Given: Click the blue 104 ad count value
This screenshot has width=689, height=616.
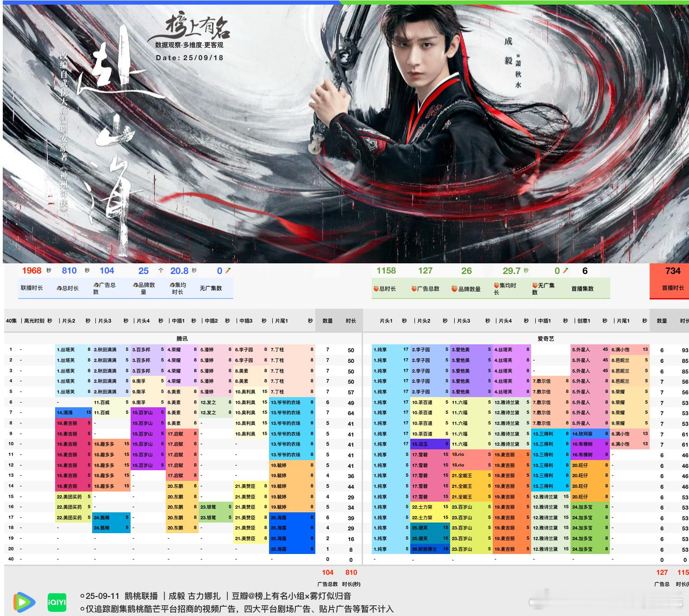Looking at the screenshot, I should [x=106, y=271].
